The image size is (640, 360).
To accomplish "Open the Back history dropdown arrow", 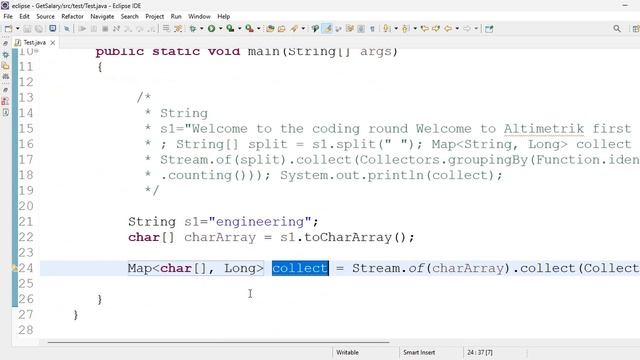I will click(457, 29).
